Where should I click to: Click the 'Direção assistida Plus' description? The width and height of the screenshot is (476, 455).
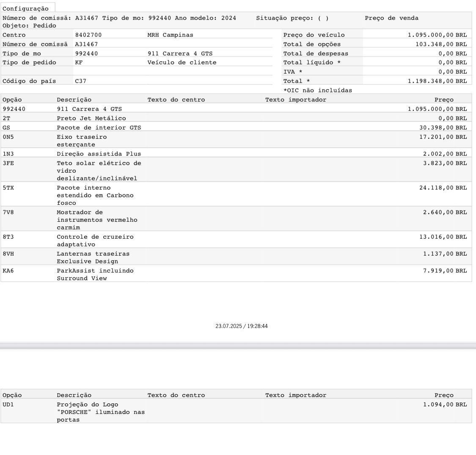[x=99, y=154]
